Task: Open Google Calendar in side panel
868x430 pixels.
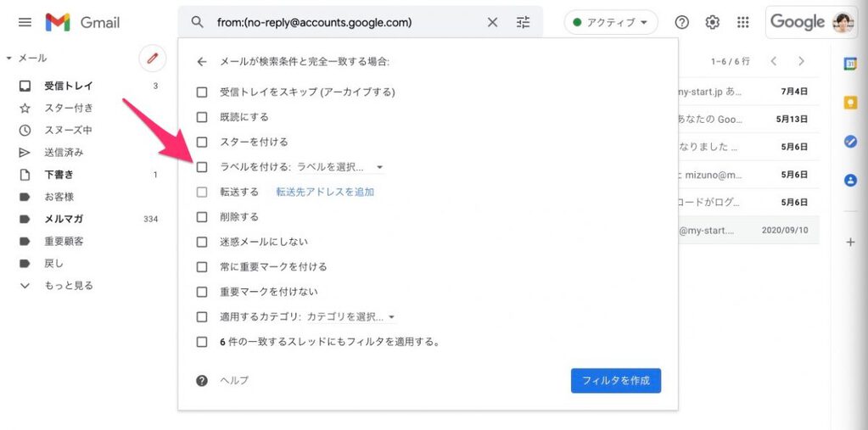Action: (x=850, y=64)
